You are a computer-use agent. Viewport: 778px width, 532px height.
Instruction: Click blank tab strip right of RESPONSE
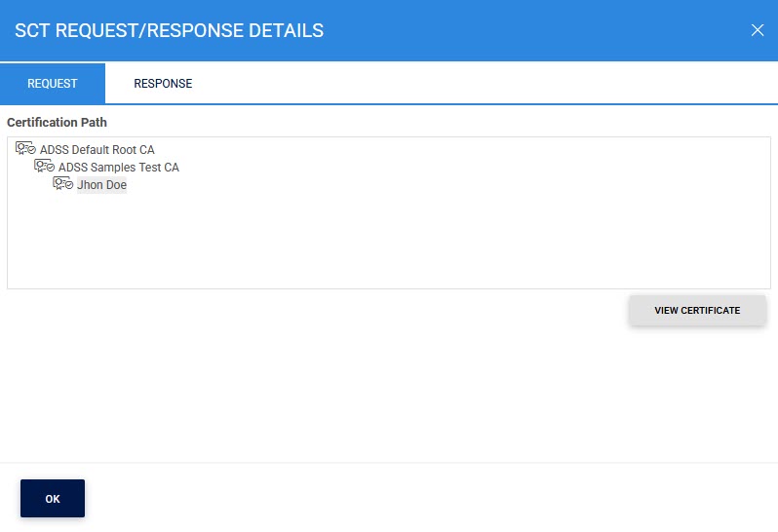click(x=487, y=84)
